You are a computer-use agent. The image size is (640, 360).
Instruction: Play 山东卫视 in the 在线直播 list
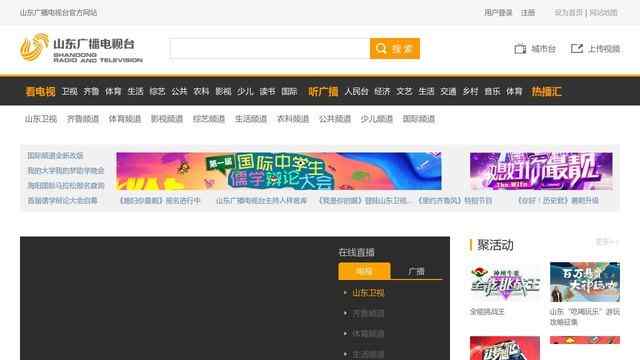(x=368, y=293)
